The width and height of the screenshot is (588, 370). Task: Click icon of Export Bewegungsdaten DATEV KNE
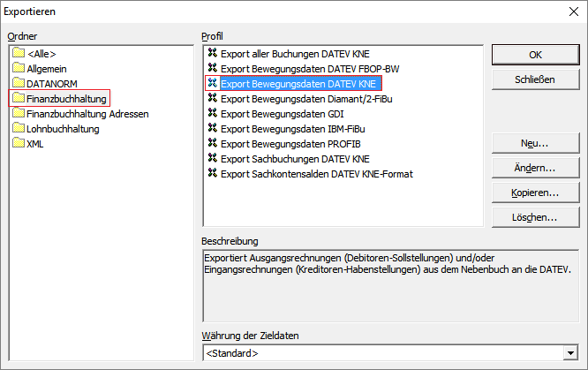click(213, 82)
